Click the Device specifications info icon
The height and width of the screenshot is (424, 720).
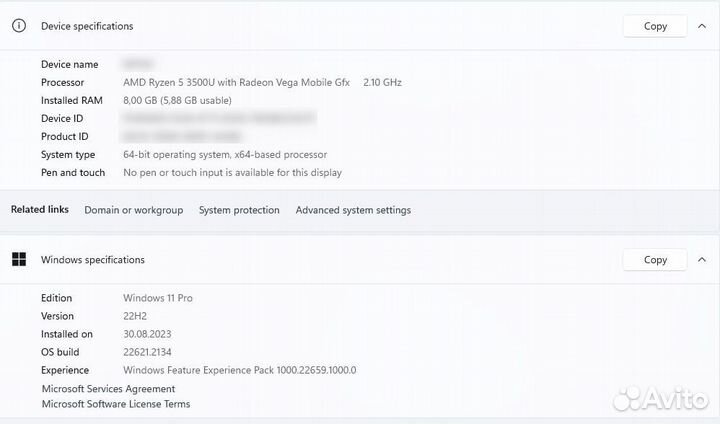click(x=19, y=26)
